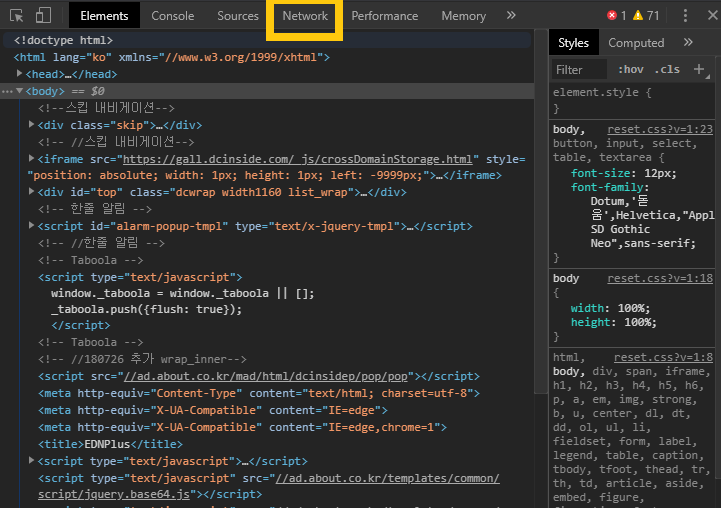The width and height of the screenshot is (721, 508).
Task: Select the first Taboola comment row
Action: point(91,261)
